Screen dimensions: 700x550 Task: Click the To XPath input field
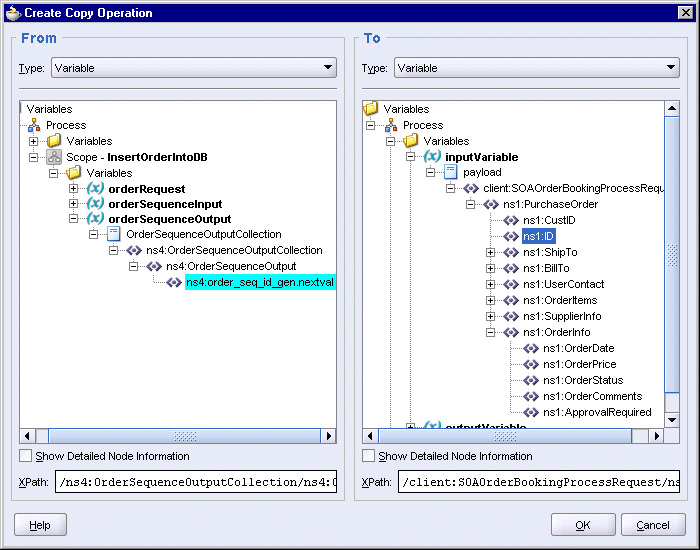pos(539,482)
